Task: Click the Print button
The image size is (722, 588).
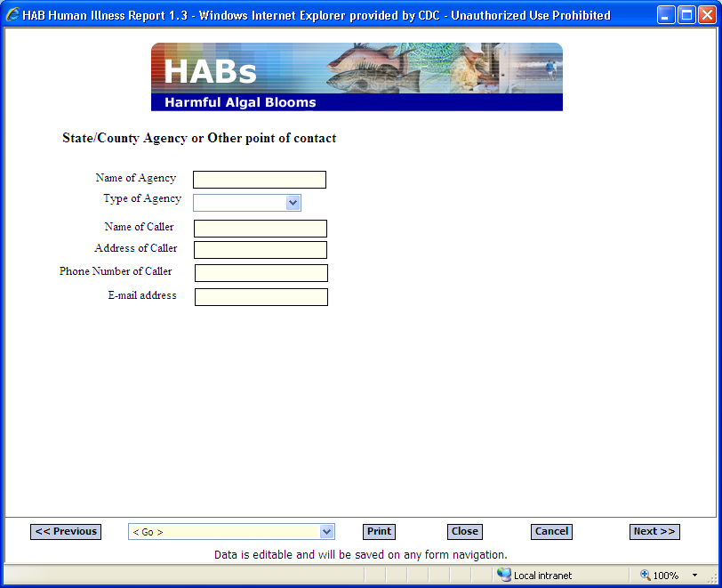Action: click(379, 532)
